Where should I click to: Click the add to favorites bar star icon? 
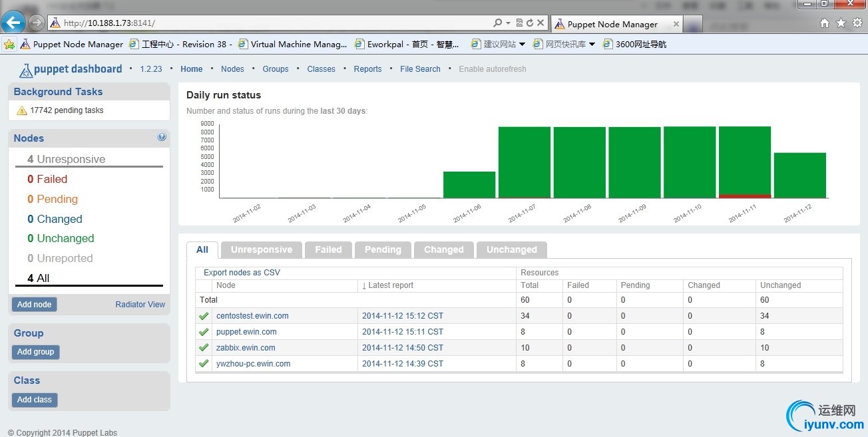tap(9, 45)
